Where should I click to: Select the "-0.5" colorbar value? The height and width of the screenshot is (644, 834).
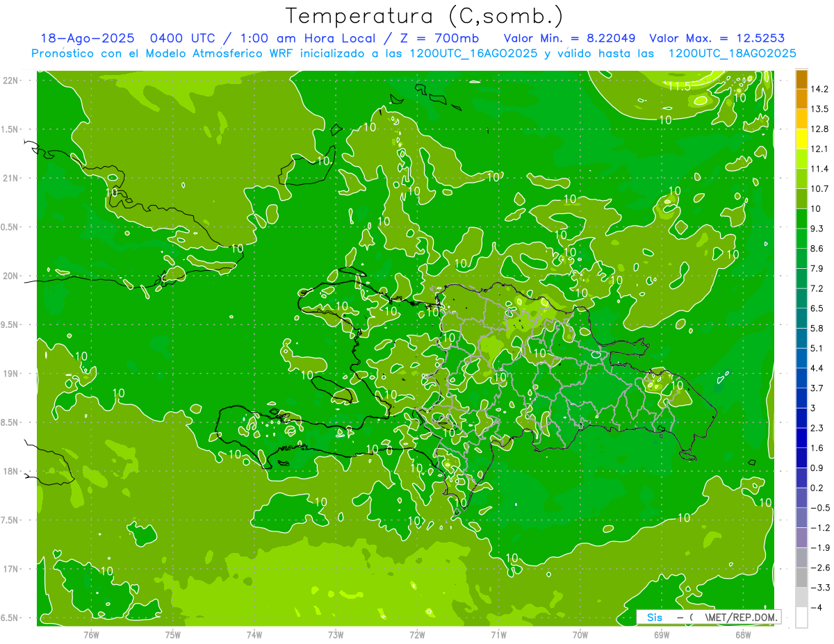[x=821, y=508]
